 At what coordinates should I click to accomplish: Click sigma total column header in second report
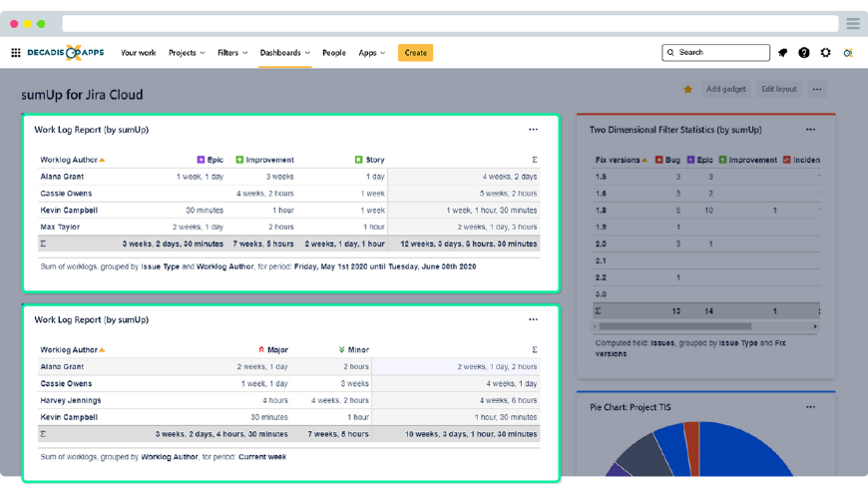tap(534, 349)
